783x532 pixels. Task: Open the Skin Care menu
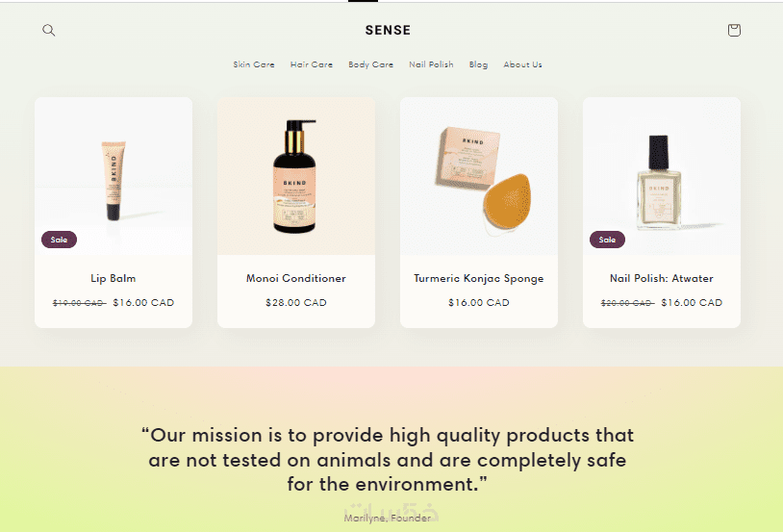tap(254, 64)
